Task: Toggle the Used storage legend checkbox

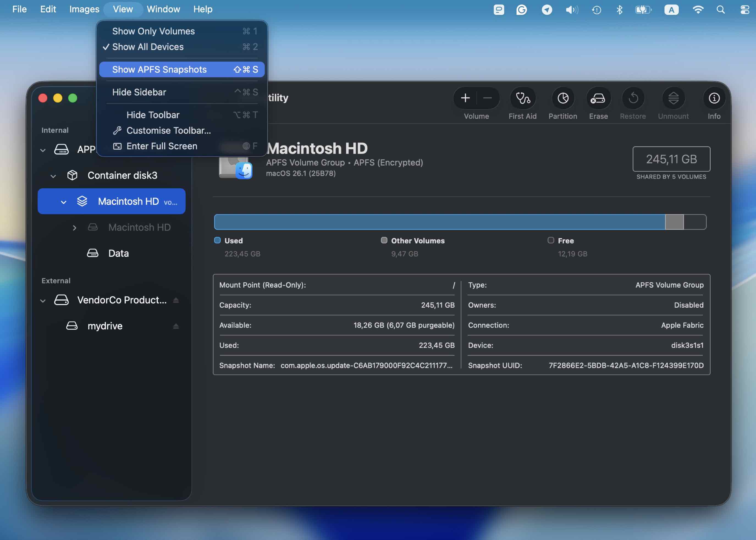Action: [218, 240]
